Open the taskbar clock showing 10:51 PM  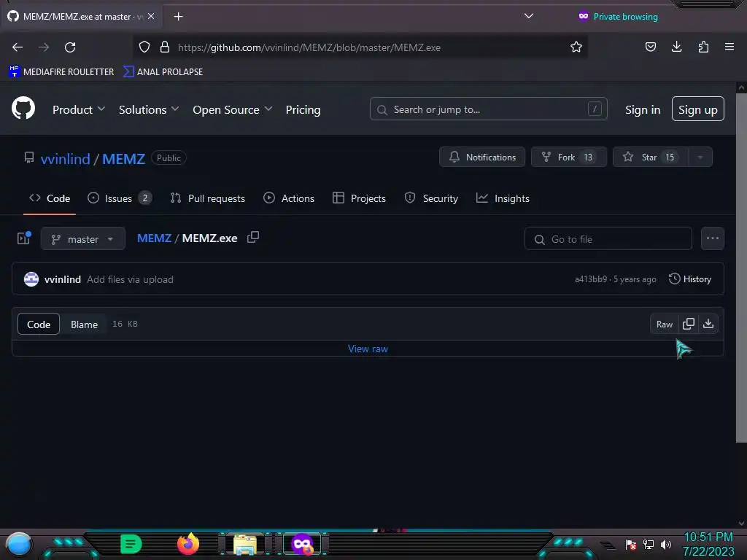click(x=708, y=544)
